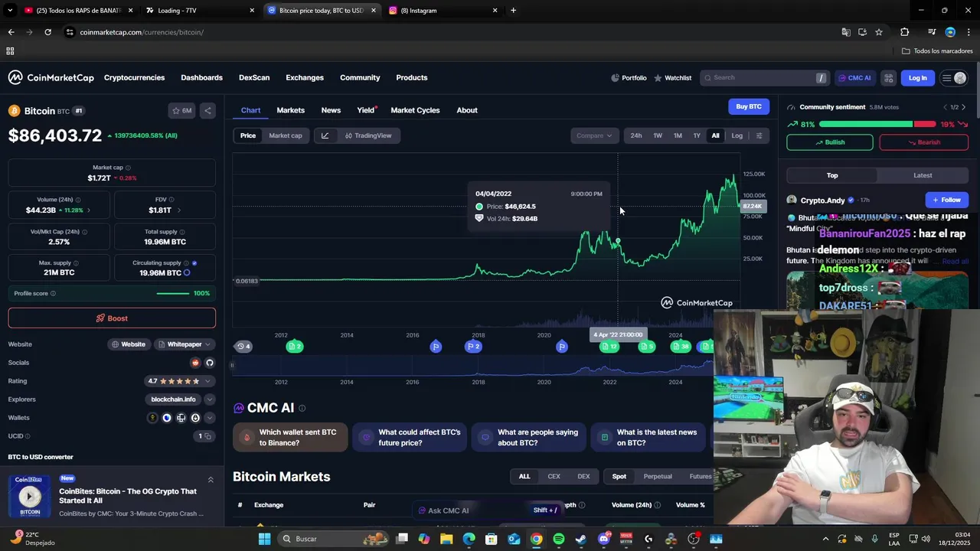The image size is (980, 551).
Task: Expand the Wallets list chevron
Action: (209, 418)
